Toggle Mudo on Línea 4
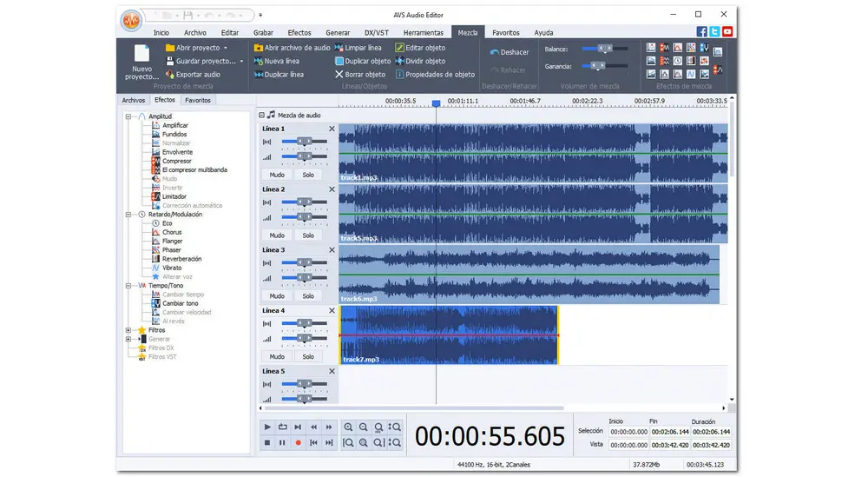Viewport: 868px width, 477px height. point(277,357)
